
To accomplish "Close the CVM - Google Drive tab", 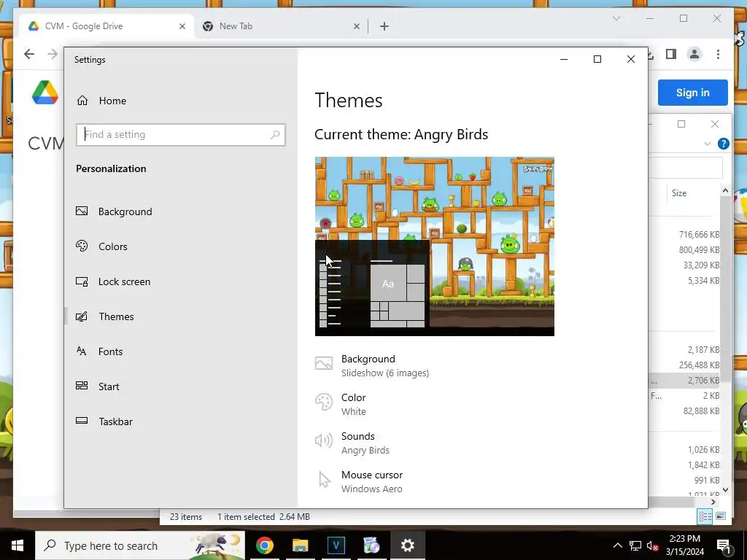I will point(182,27).
